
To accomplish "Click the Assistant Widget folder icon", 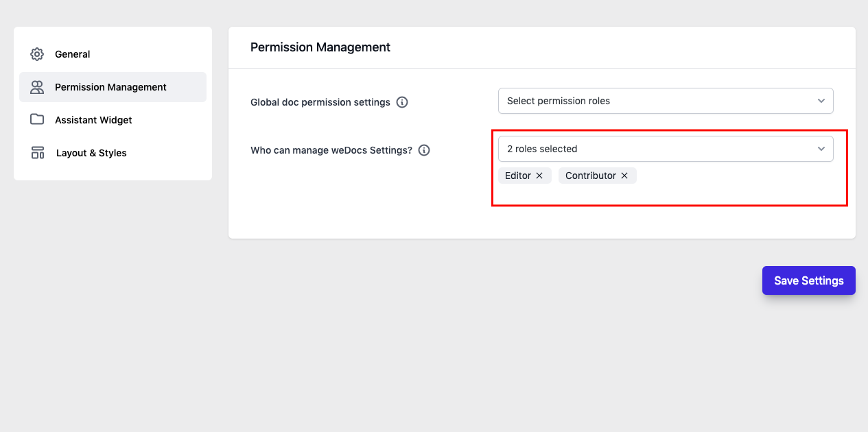I will pyautogui.click(x=37, y=119).
